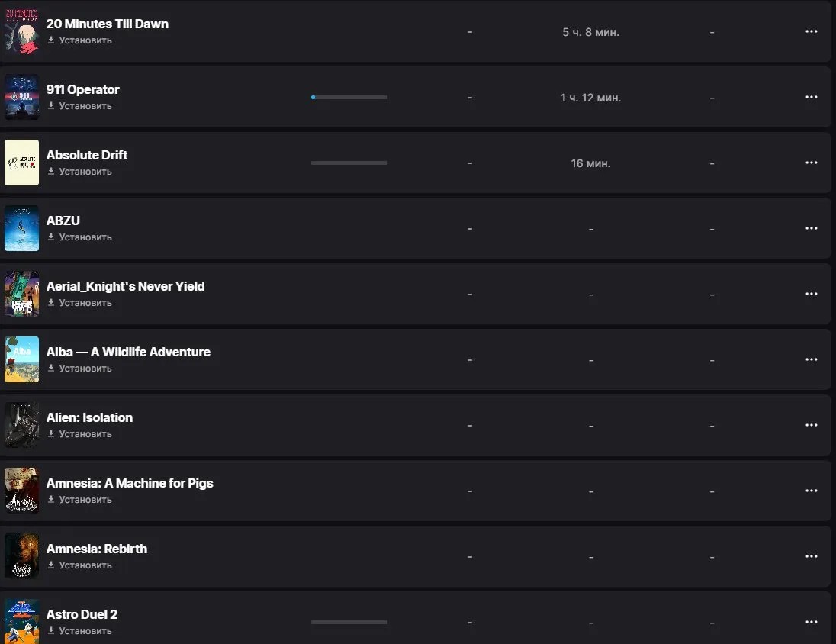The height and width of the screenshot is (644, 836).
Task: Open more options for Absolute Drift
Action: click(811, 163)
